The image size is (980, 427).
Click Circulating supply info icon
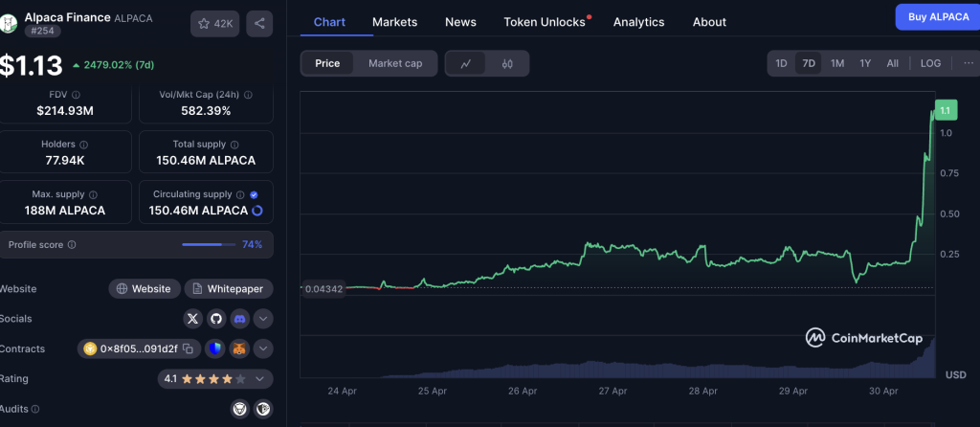(x=240, y=194)
